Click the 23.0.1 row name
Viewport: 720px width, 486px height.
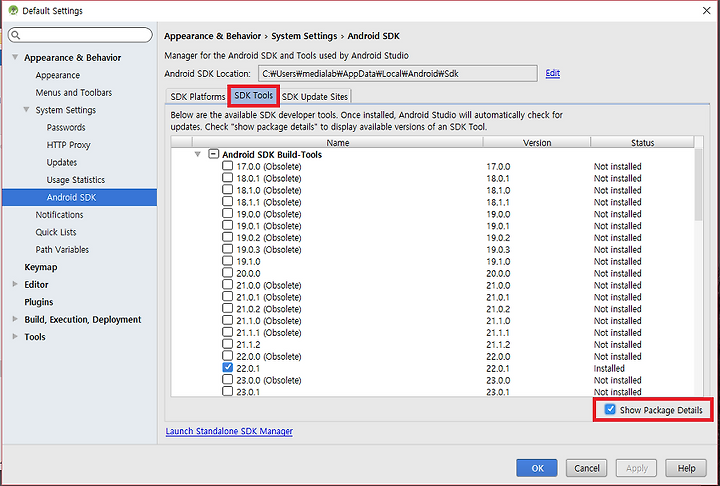pos(248,392)
